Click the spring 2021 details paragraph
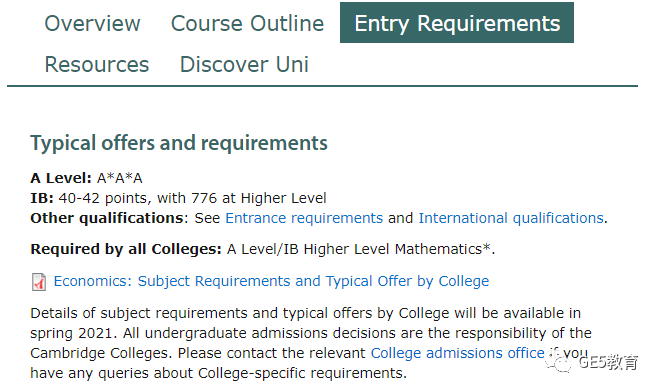This screenshot has height=391, width=659. 311,343
